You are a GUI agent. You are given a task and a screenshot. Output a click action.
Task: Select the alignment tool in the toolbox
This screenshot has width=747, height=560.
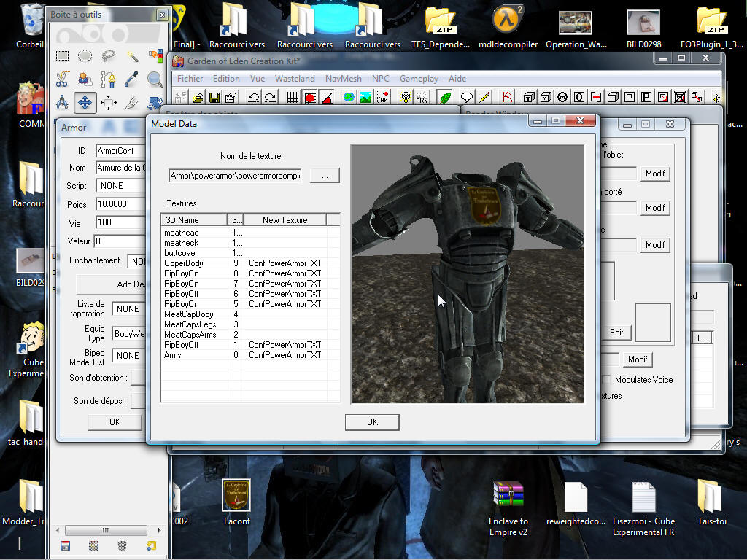pos(109,102)
